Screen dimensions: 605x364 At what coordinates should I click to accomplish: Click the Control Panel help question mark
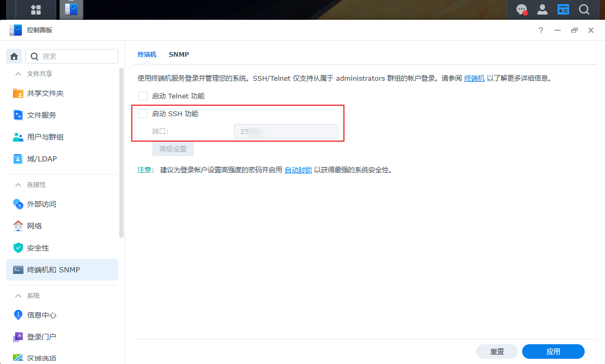(x=541, y=30)
